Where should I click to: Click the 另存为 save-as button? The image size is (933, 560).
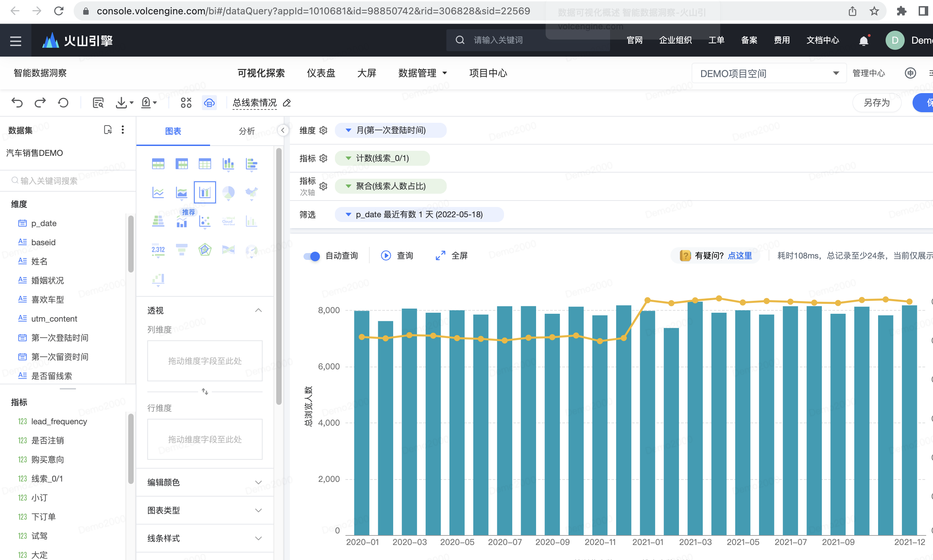click(x=877, y=103)
